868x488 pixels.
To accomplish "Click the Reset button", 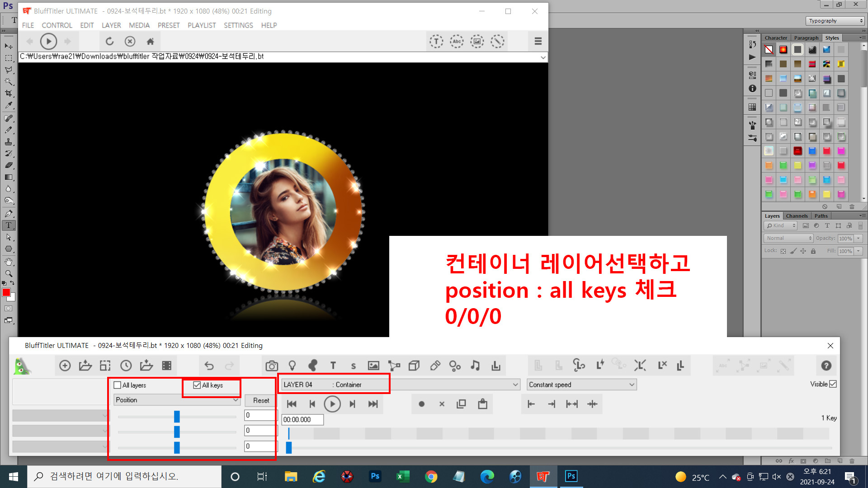I will [261, 400].
